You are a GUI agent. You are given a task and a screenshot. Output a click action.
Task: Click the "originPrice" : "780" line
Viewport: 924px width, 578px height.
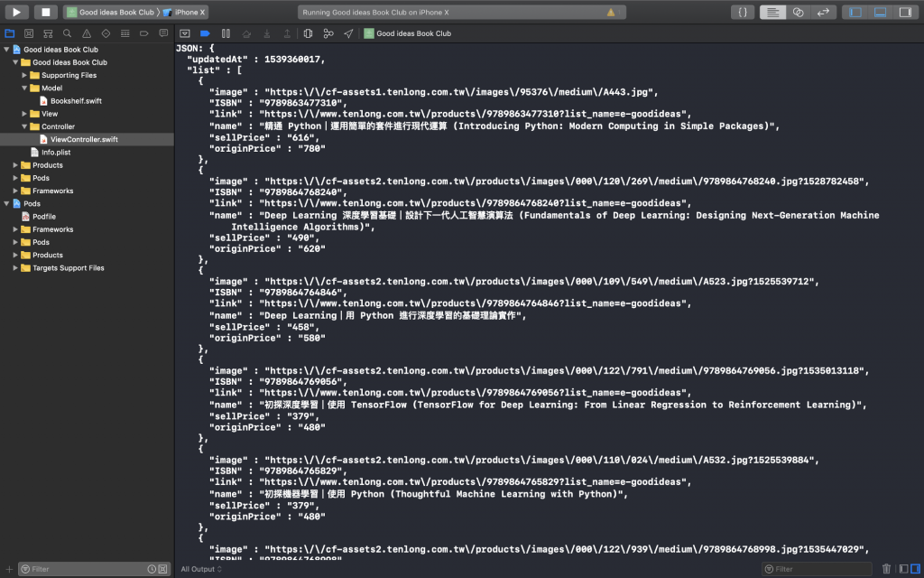(267, 149)
